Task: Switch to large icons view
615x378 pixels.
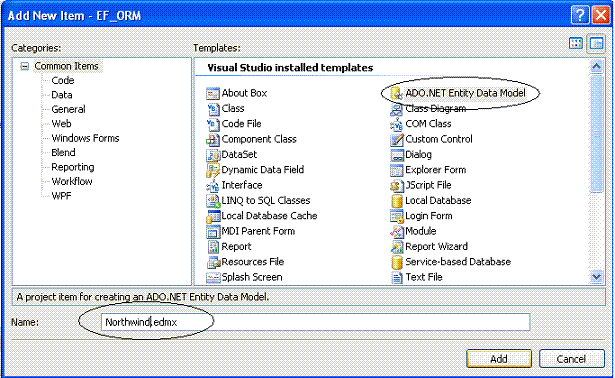Action: coord(575,43)
